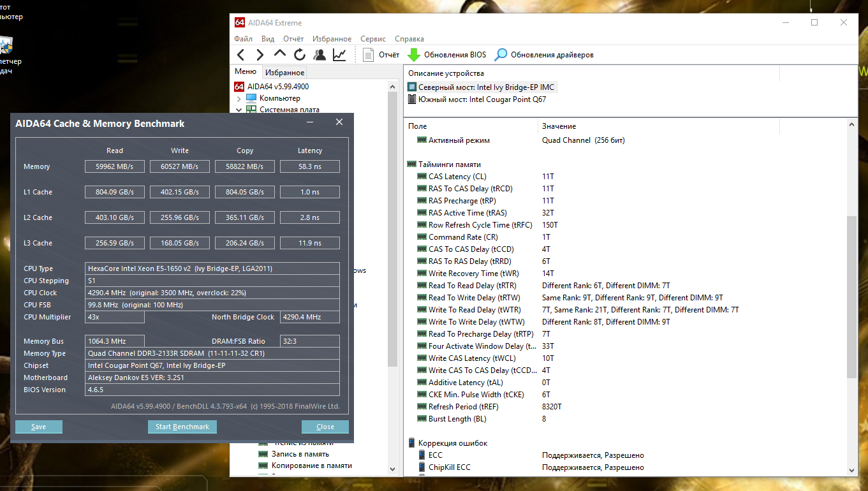Screen dimensions: 868x491
Task: Click the Close button in the benchmark dialog
Action: point(325,427)
